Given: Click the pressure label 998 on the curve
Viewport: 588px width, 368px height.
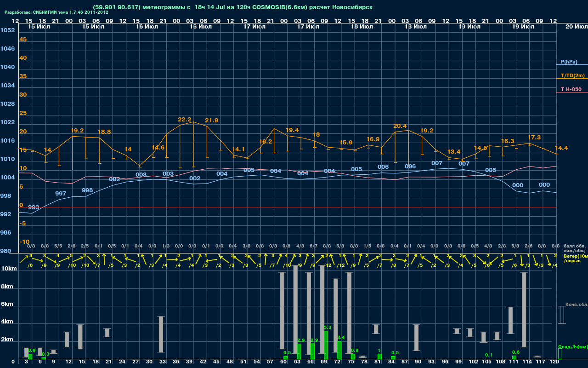Looking at the screenshot, I should coord(87,190).
